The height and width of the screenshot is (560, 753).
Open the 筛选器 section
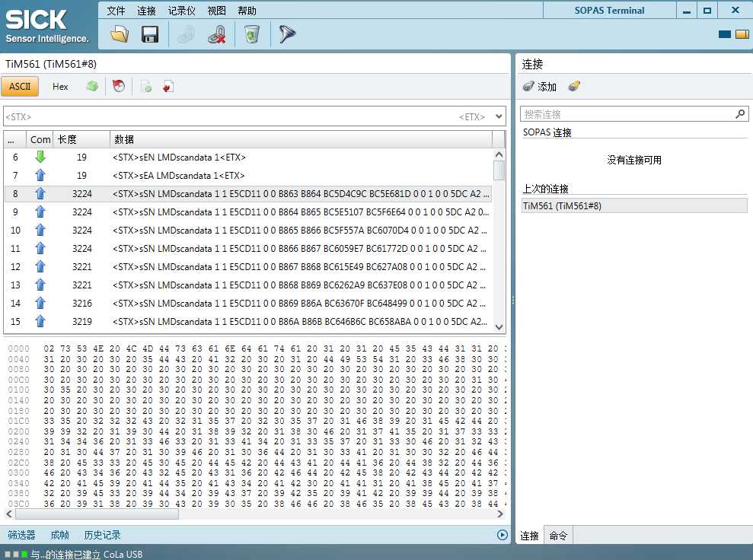click(21, 535)
